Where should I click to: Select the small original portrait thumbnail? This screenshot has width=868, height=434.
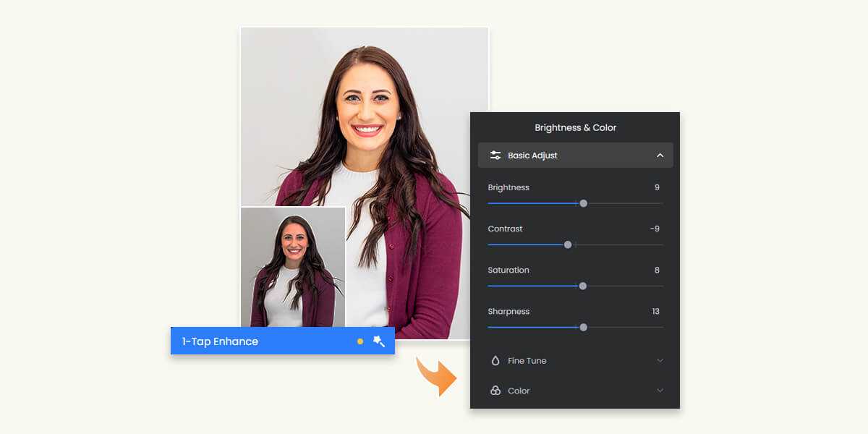pos(293,267)
